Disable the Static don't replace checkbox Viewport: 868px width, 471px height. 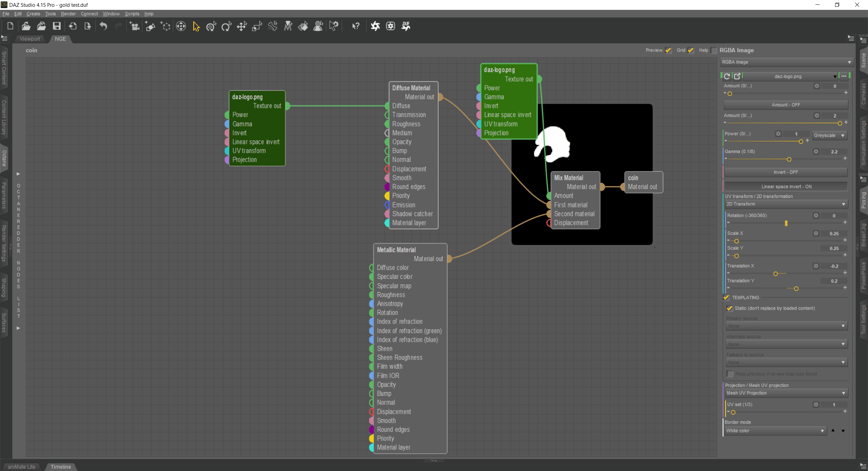(730, 308)
